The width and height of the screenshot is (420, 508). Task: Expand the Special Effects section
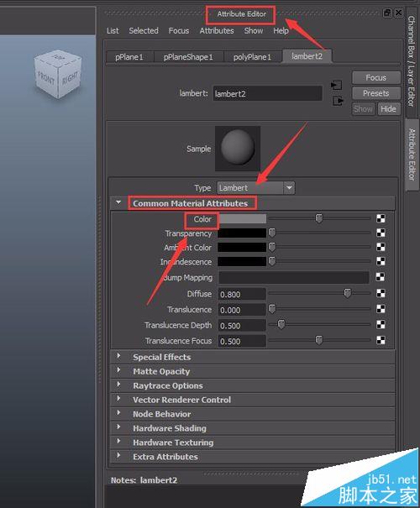pyautogui.click(x=118, y=356)
